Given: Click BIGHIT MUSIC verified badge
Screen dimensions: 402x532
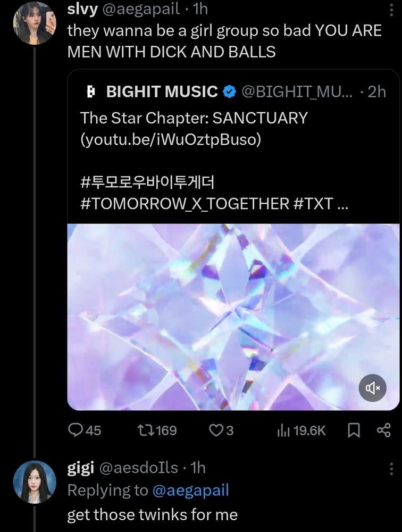Looking at the screenshot, I should 229,92.
